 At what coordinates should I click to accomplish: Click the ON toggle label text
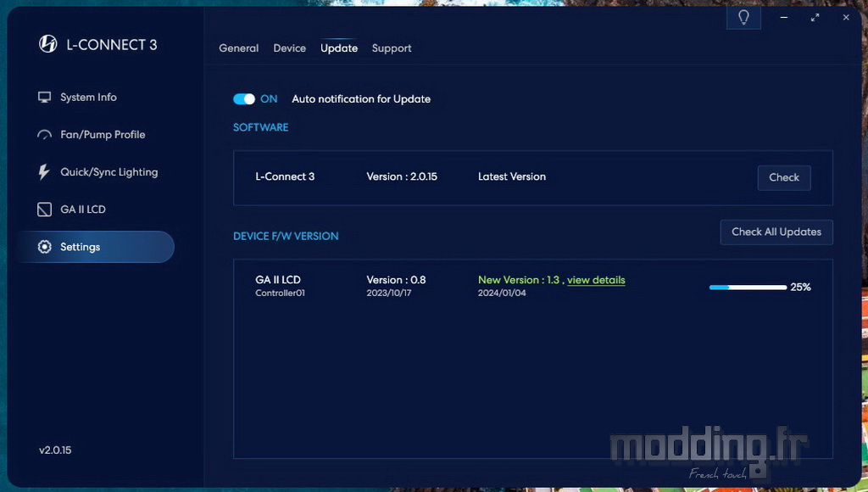point(269,99)
